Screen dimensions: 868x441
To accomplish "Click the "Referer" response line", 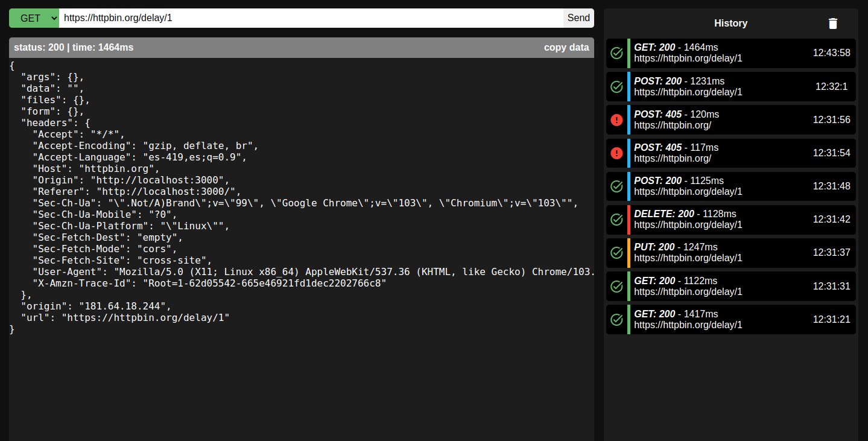I will 137,192.
